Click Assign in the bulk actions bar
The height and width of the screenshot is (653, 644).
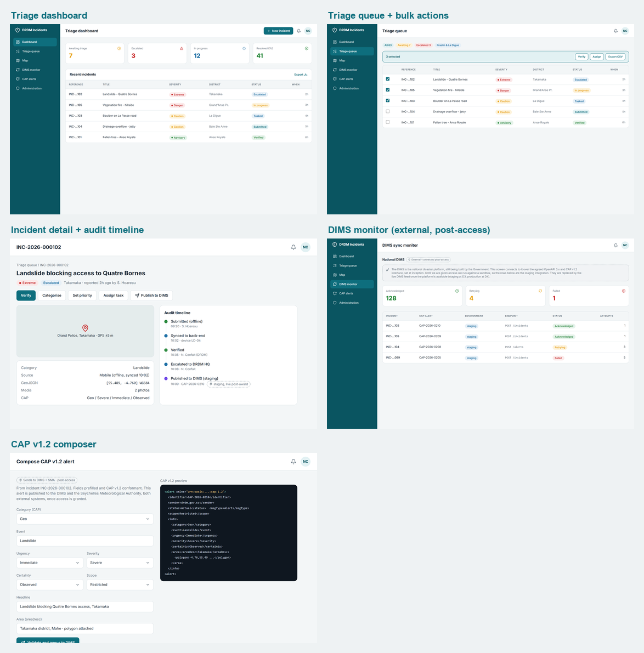click(x=597, y=56)
